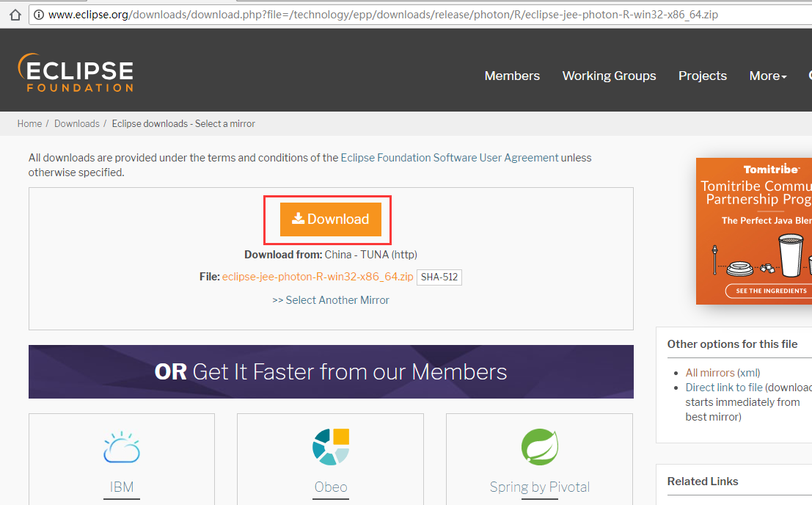Click the Obeo member link
812x505 pixels.
click(331, 487)
